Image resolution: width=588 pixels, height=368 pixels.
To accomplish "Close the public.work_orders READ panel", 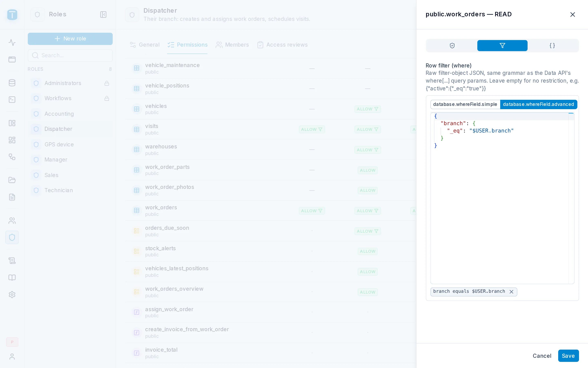I will click(572, 15).
